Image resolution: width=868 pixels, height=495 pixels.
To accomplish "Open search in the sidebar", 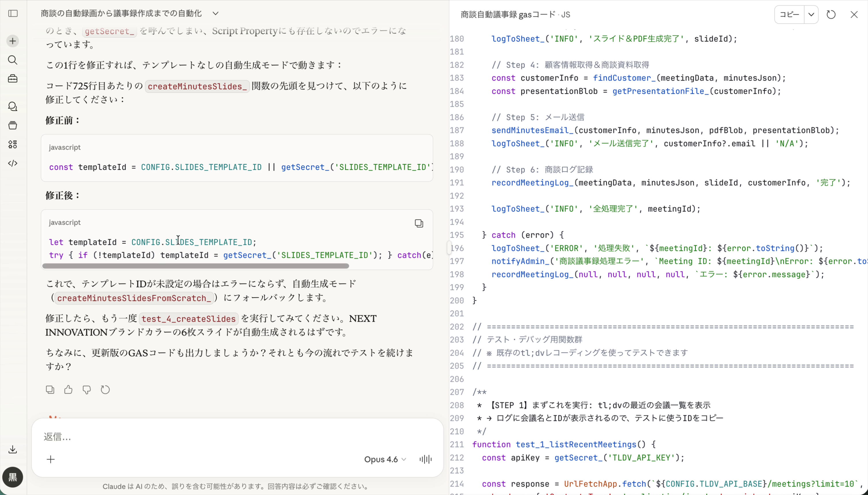I will click(13, 60).
